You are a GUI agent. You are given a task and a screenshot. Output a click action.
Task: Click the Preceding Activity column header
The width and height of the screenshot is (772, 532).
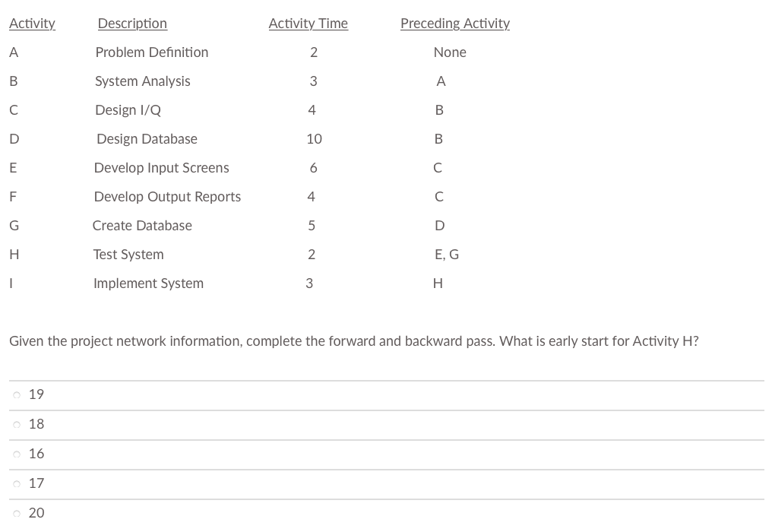click(x=454, y=24)
